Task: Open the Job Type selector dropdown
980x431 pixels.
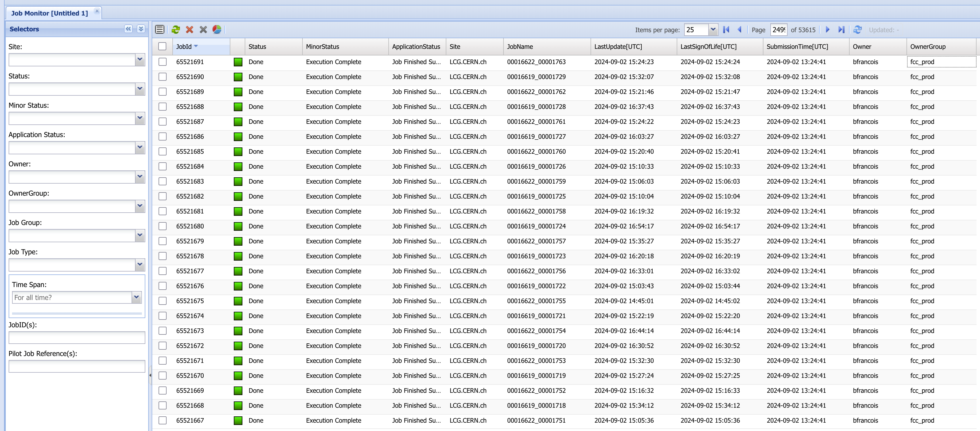Action: tap(140, 265)
